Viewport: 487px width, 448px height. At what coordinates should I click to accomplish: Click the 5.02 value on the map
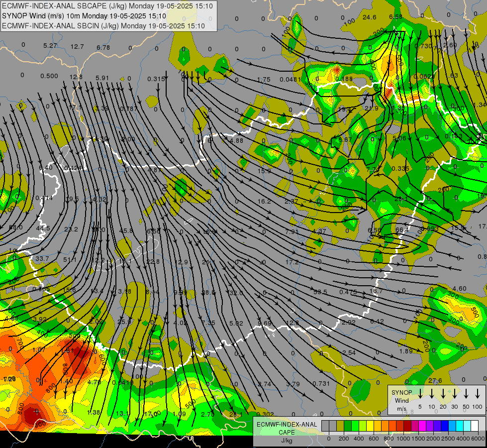tap(236, 324)
